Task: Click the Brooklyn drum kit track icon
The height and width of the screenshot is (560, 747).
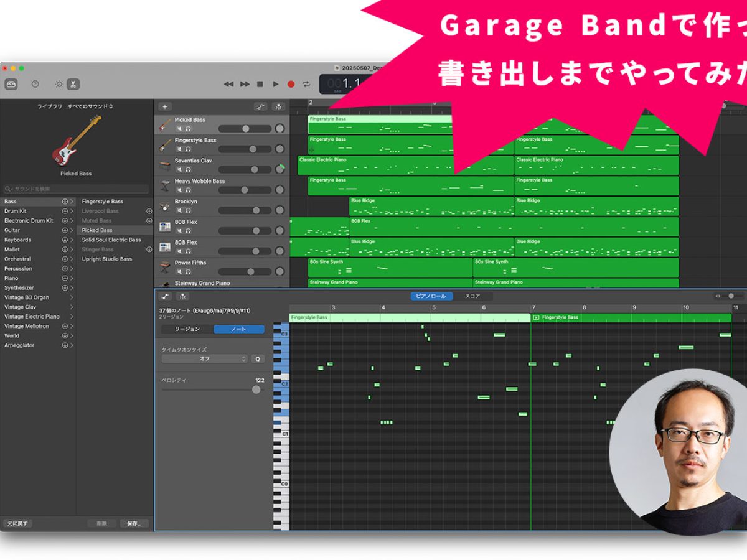Action: [165, 207]
